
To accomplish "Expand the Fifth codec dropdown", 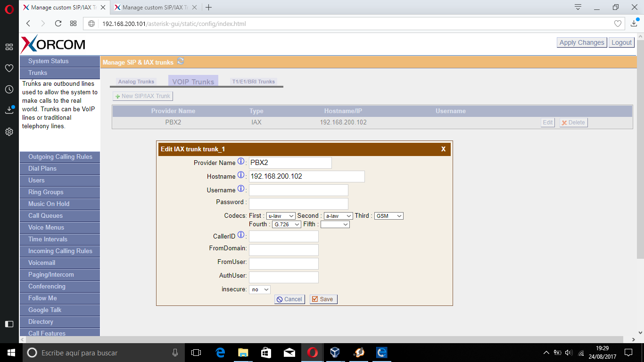I will click(335, 224).
